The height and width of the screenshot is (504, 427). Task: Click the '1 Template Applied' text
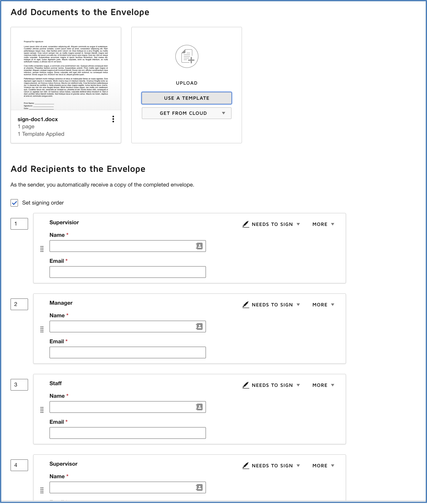(41, 134)
